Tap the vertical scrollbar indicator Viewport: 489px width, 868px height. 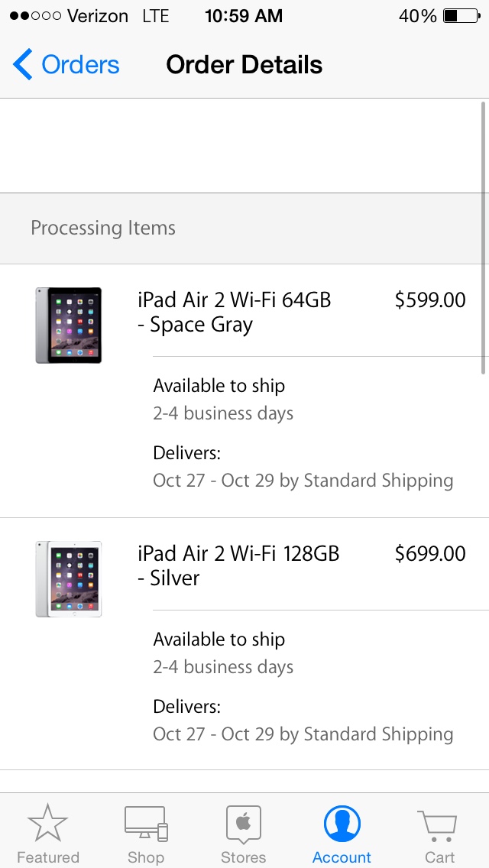pyautogui.click(x=484, y=237)
